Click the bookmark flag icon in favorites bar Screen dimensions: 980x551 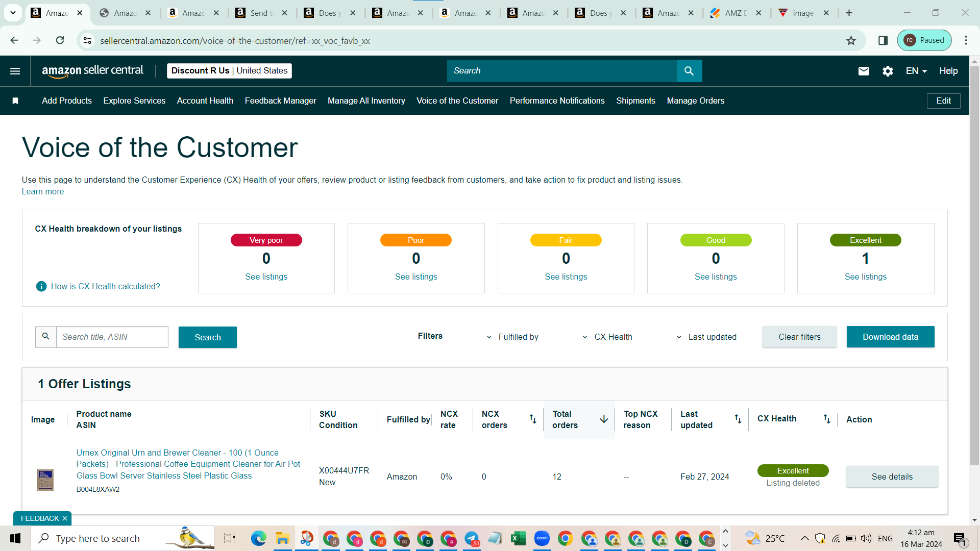15,101
